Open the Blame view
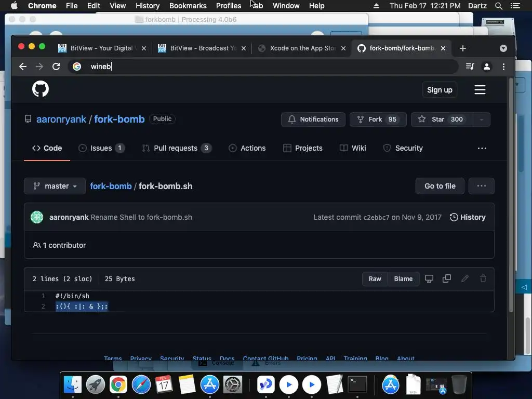 403,279
